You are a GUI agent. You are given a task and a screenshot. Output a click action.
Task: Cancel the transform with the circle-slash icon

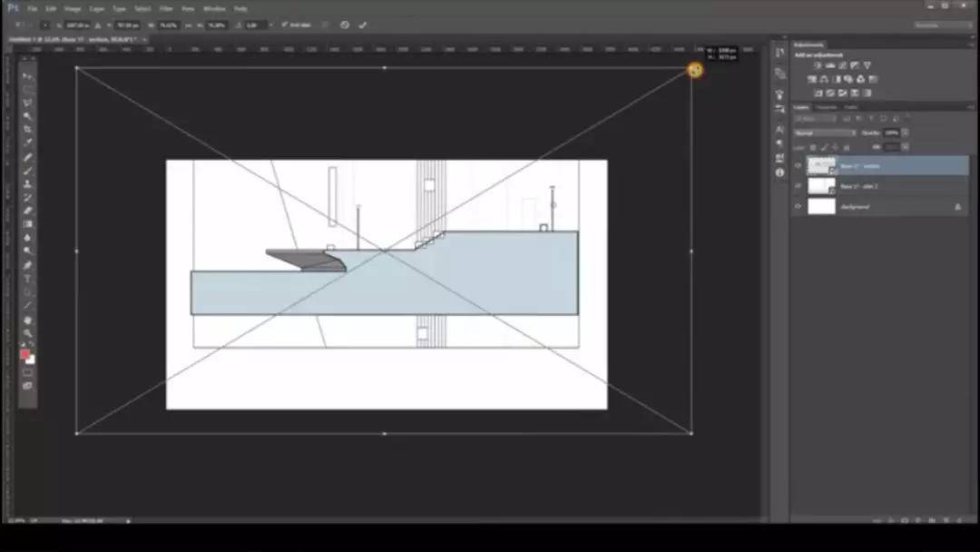pyautogui.click(x=345, y=25)
